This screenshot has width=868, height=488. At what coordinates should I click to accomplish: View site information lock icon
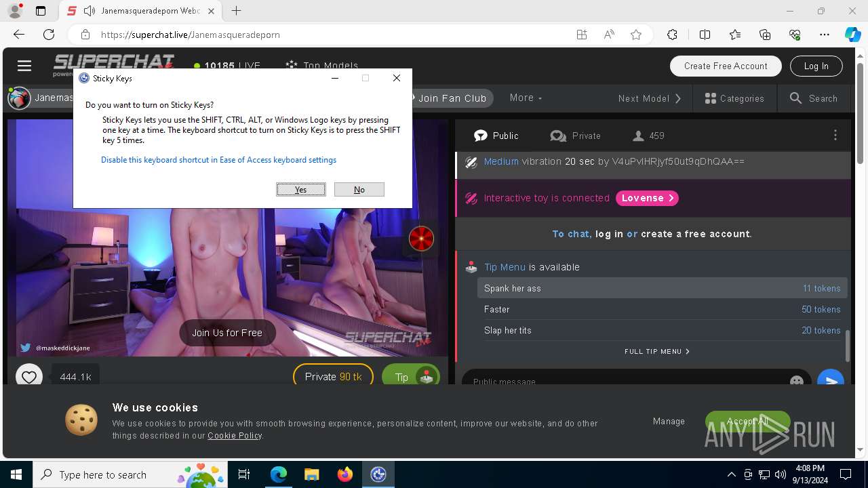pos(85,35)
